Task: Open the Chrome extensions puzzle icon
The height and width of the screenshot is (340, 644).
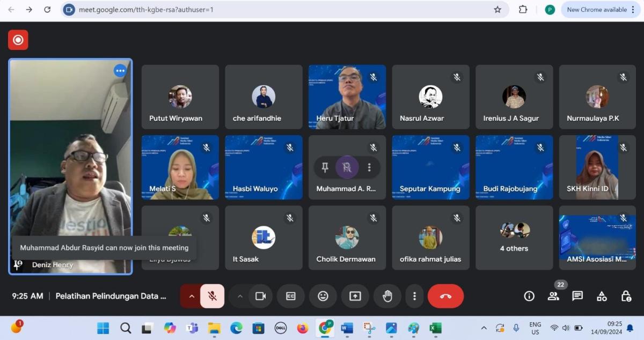Action: pyautogui.click(x=523, y=10)
